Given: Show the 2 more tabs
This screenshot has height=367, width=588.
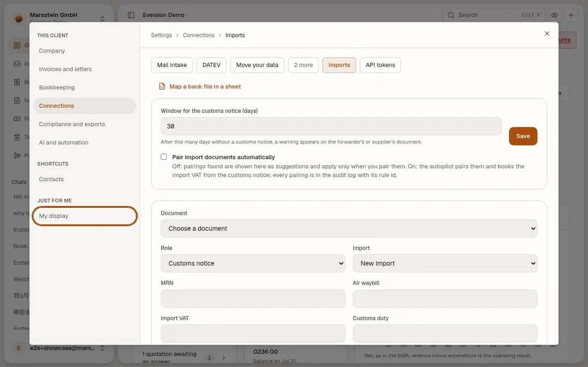Looking at the screenshot, I should coord(304,65).
